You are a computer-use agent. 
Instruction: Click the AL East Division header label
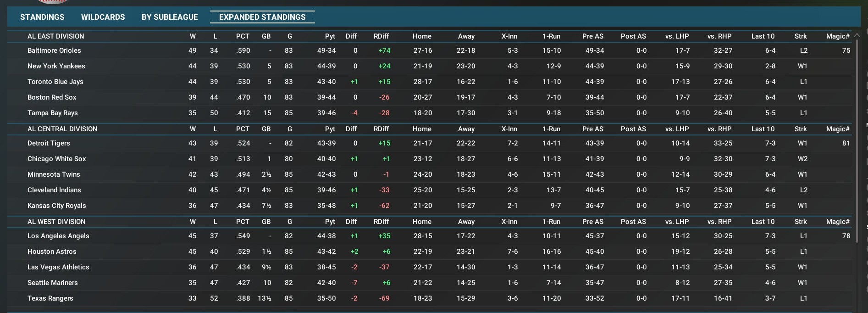pos(56,36)
